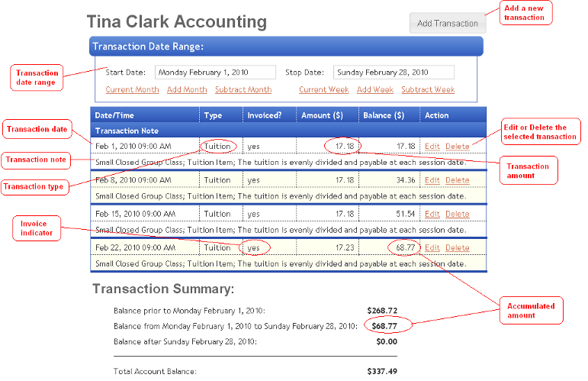
Task: Click the Date/Time column header
Action: (x=114, y=115)
